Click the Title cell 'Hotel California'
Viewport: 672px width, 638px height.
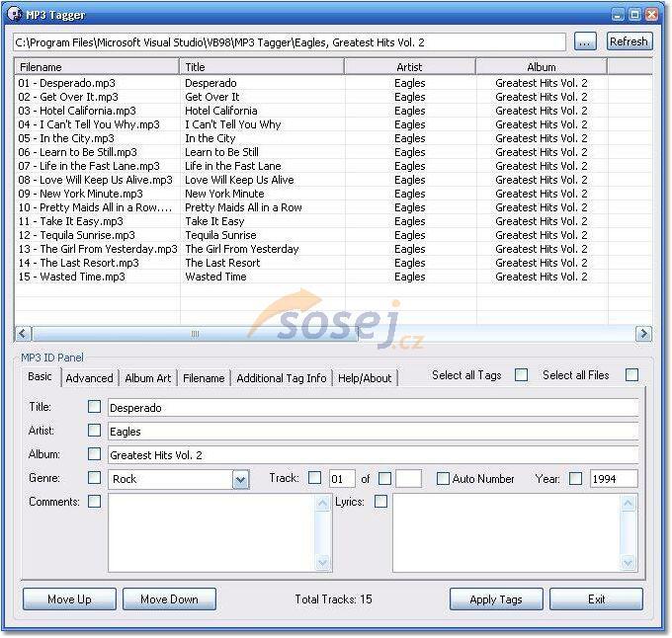[221, 111]
